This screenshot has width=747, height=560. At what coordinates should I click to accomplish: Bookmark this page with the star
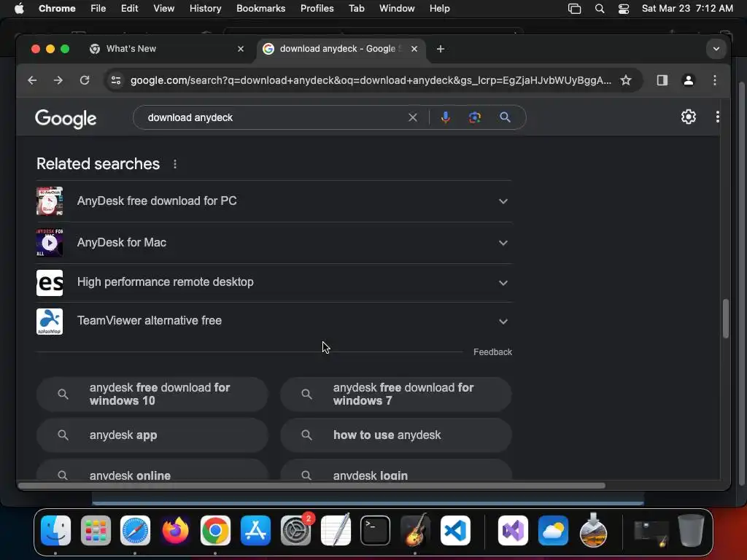pos(625,80)
